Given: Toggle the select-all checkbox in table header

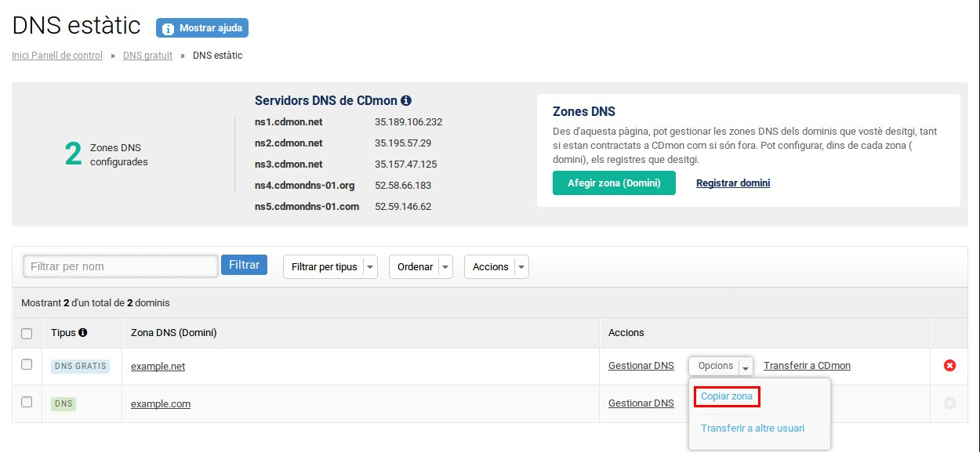Looking at the screenshot, I should pyautogui.click(x=27, y=334).
